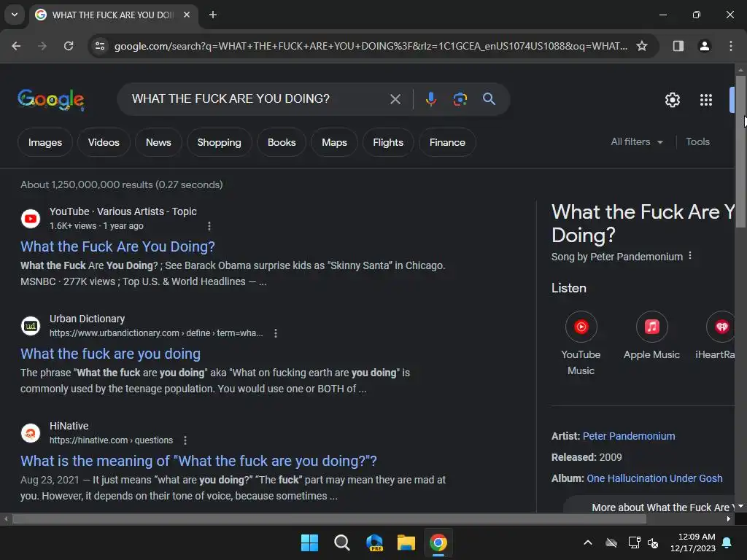The image size is (747, 560).
Task: Open site information icon in address bar
Action: point(100,46)
